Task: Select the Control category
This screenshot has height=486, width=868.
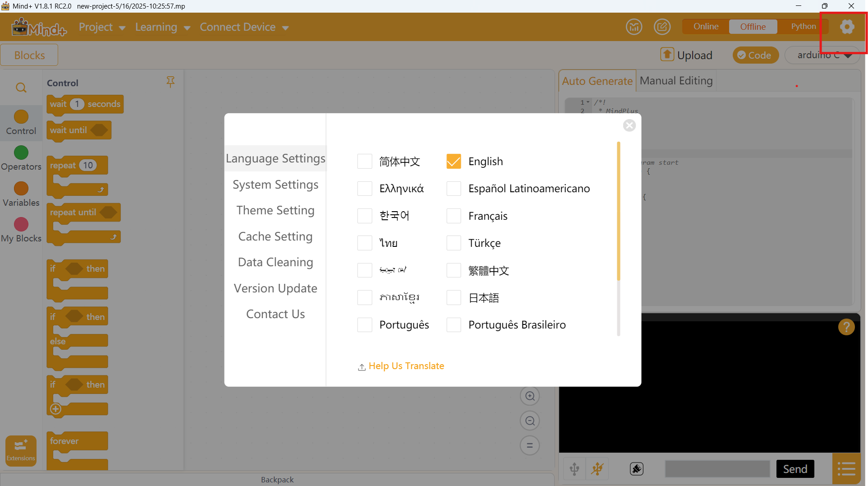Action: (21, 123)
